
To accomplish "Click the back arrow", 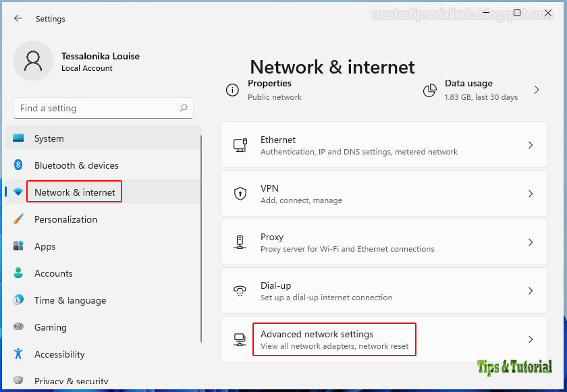I will 18,19.
